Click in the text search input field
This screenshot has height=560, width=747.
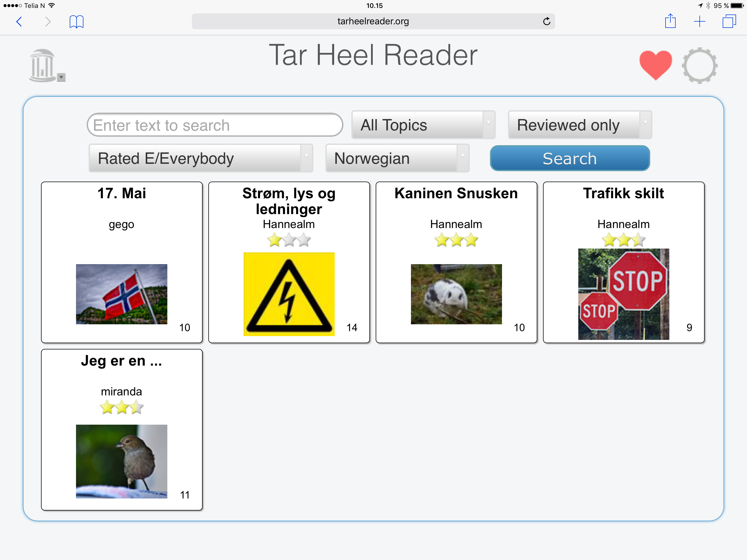point(216,125)
